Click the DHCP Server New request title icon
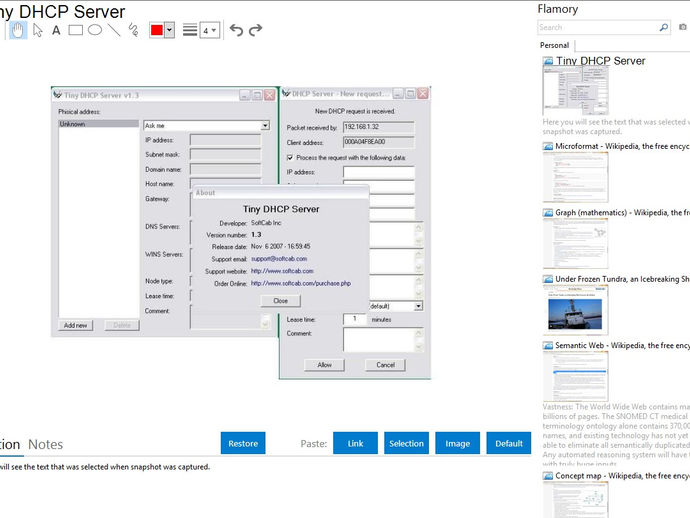 coord(286,93)
